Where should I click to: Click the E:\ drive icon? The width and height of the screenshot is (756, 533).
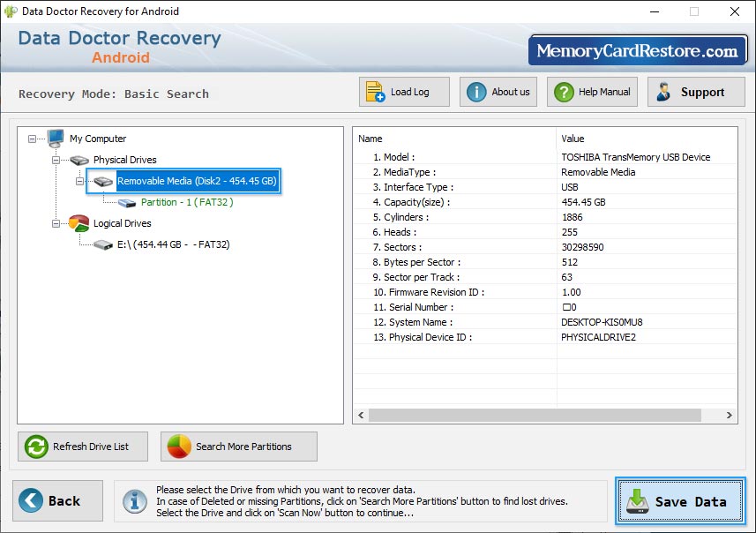103,245
